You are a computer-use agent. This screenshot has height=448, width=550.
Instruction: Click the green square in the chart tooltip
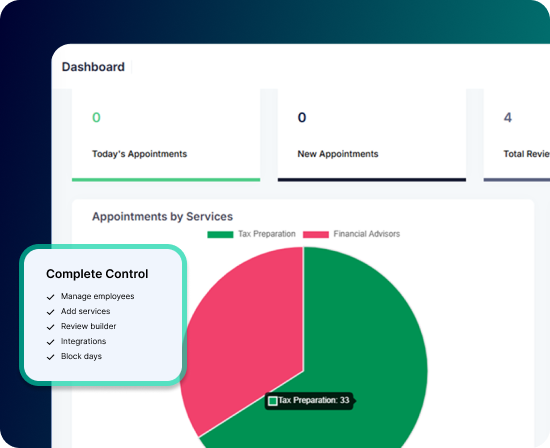[x=273, y=401]
